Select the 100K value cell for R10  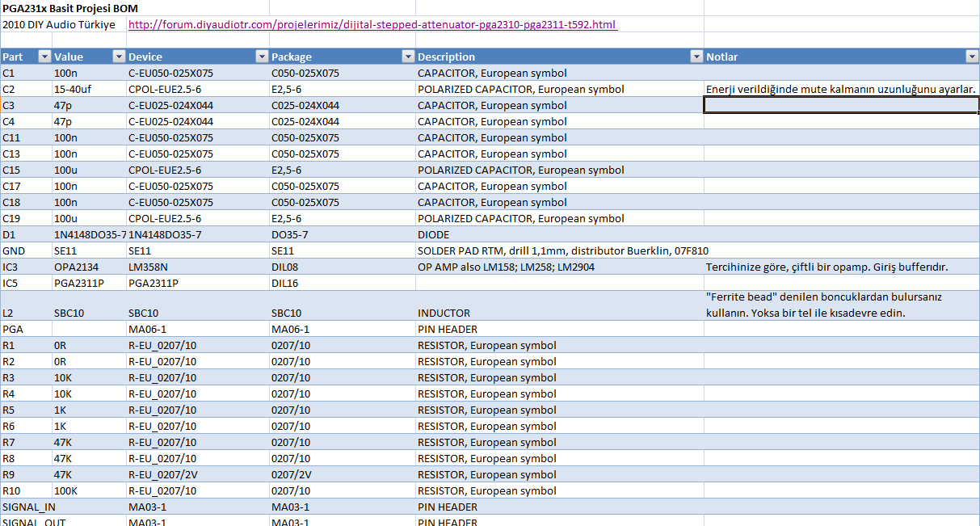(69, 490)
